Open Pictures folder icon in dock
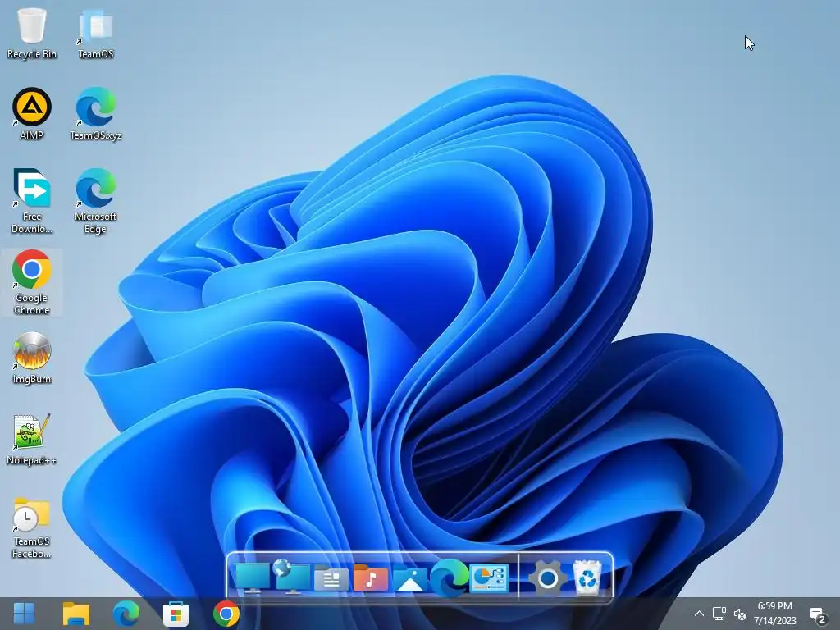The width and height of the screenshot is (840, 630). click(x=410, y=578)
